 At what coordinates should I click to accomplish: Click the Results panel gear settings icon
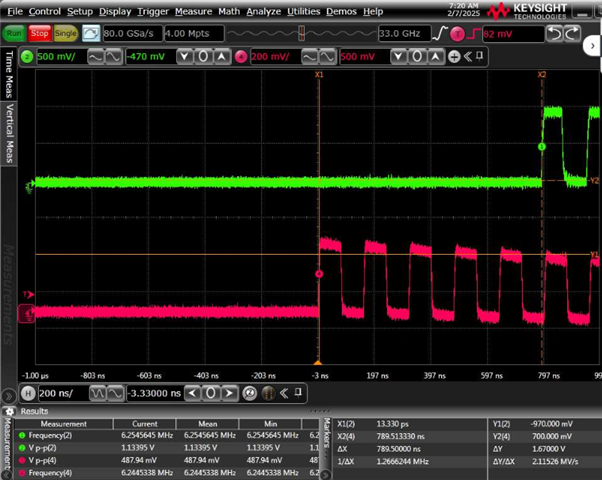(9, 412)
